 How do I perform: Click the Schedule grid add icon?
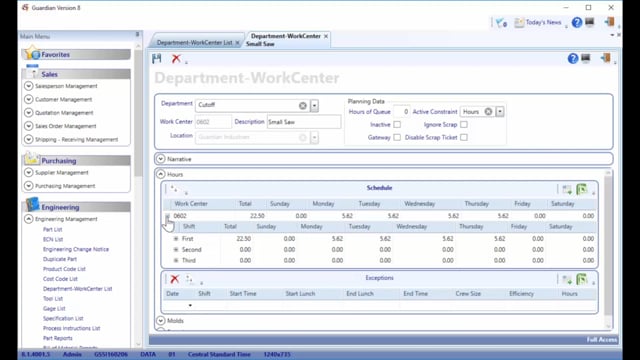[x=174, y=189]
